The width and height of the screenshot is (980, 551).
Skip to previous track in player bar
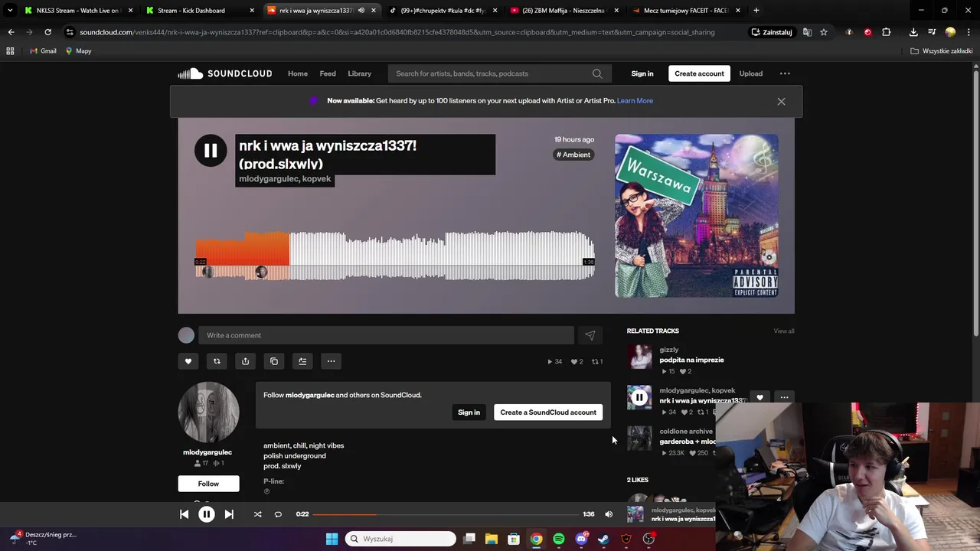(x=184, y=514)
